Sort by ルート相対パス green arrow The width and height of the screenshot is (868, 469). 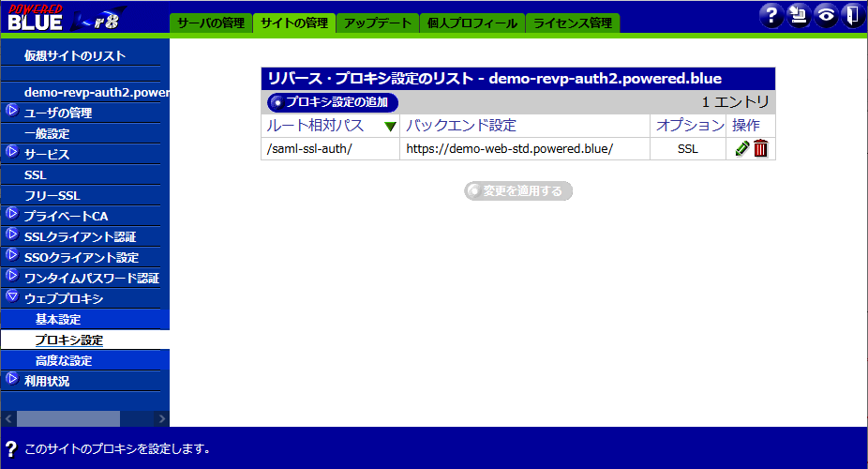(x=390, y=127)
